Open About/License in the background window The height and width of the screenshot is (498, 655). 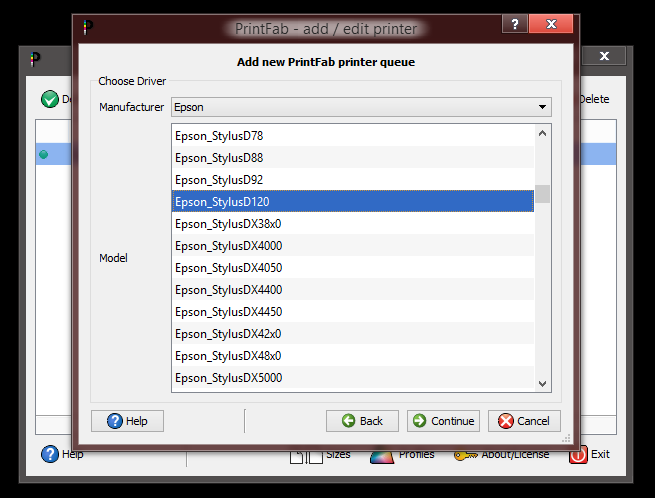pos(501,455)
